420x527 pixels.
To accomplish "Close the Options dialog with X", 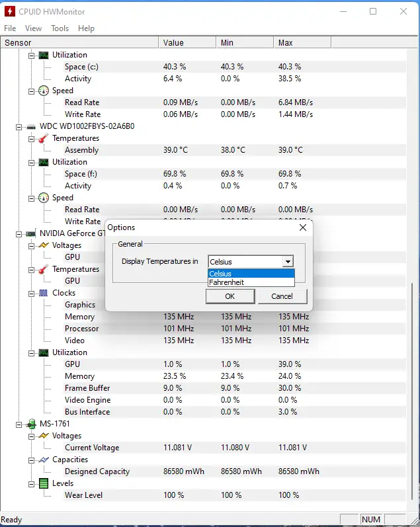I will [x=303, y=227].
